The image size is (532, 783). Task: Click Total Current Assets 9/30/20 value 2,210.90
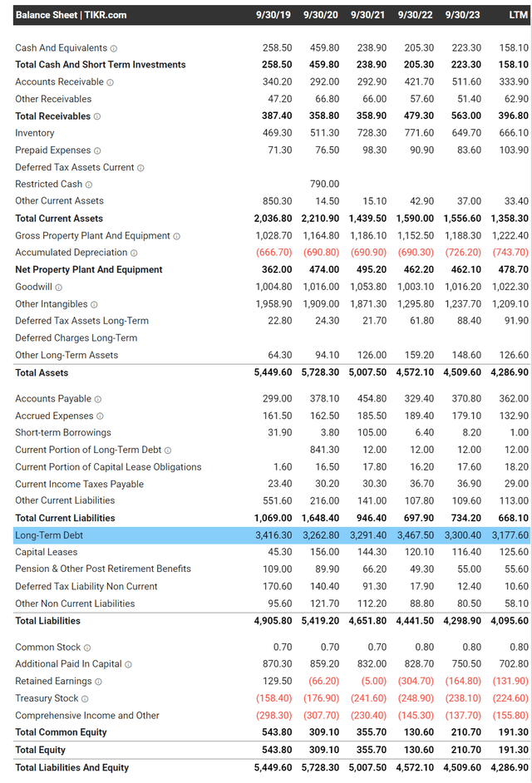[320, 219]
